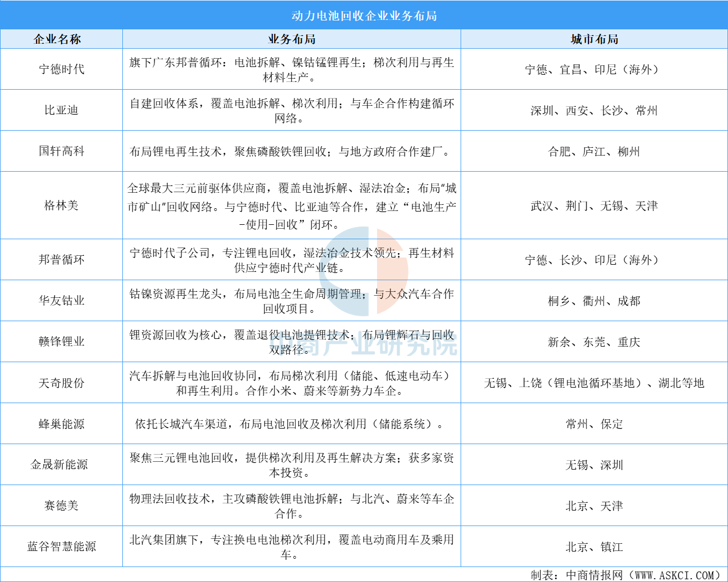The height and width of the screenshot is (582, 728).
Task: Click the 业务布局 column header
Action: pyautogui.click(x=292, y=39)
